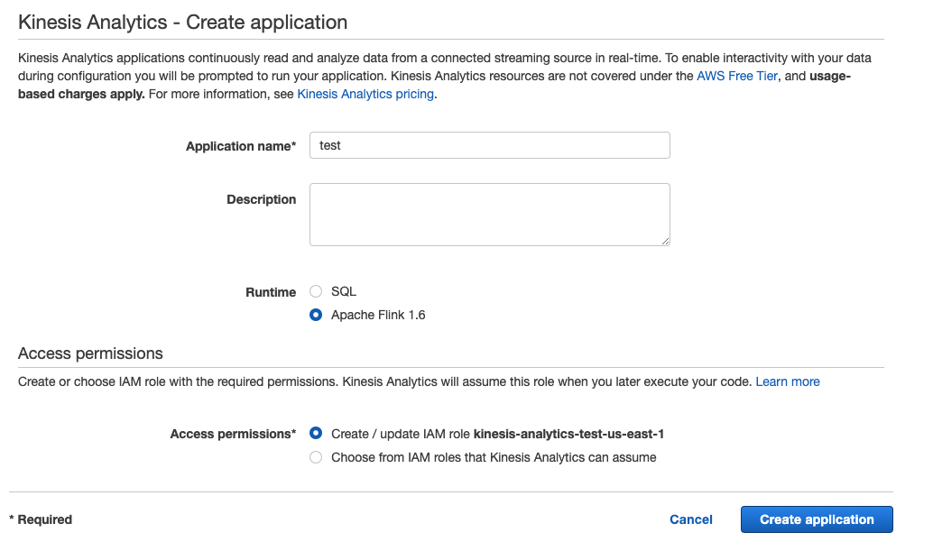Screen dimensions: 933x560
Task: Grab the Description box resize handle
Action: [665, 241]
